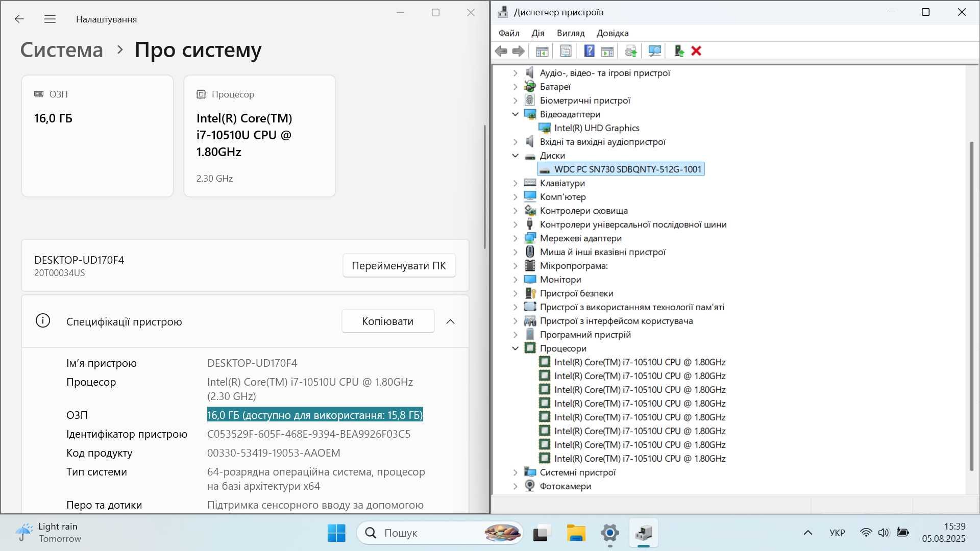Click the УКР language indicator
The width and height of the screenshot is (980, 551).
tap(837, 533)
